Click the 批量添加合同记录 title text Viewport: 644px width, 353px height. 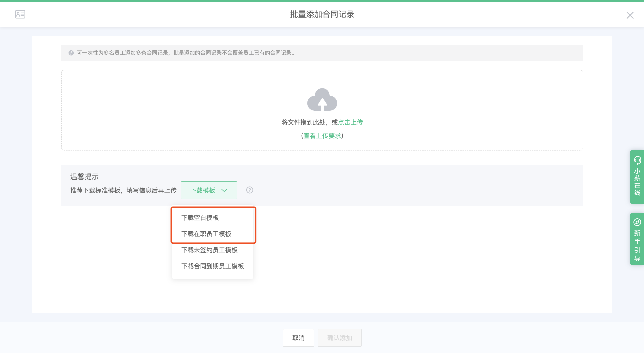[x=322, y=14]
